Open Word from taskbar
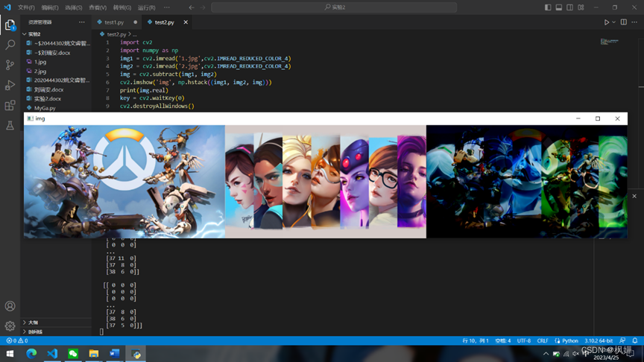This screenshot has height=362, width=644. click(115, 353)
